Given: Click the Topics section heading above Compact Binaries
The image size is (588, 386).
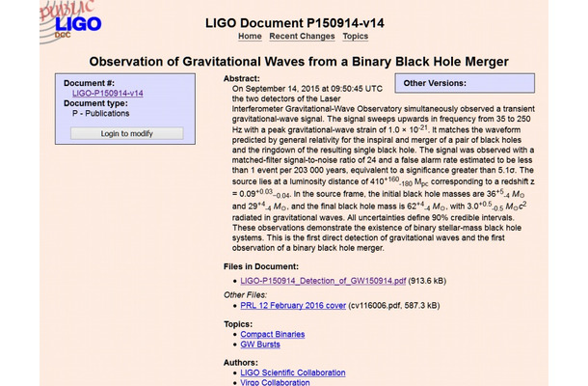Looking at the screenshot, I should [238, 324].
